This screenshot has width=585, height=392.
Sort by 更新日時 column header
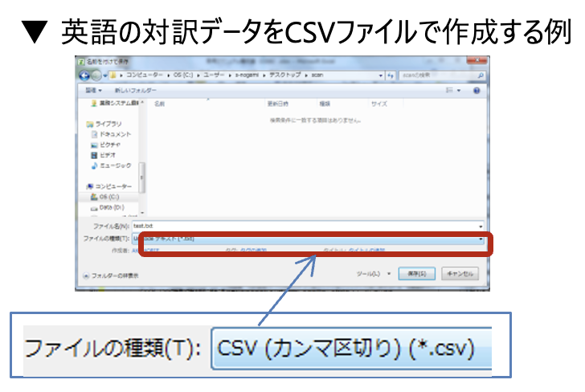point(277,104)
